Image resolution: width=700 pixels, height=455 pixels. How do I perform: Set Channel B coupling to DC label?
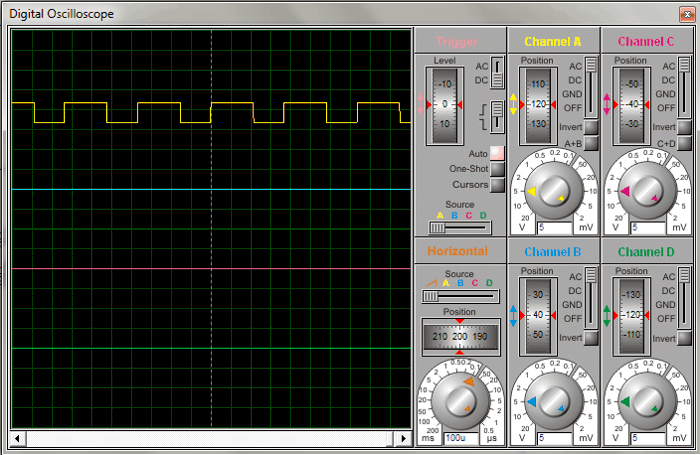pyautogui.click(x=575, y=291)
